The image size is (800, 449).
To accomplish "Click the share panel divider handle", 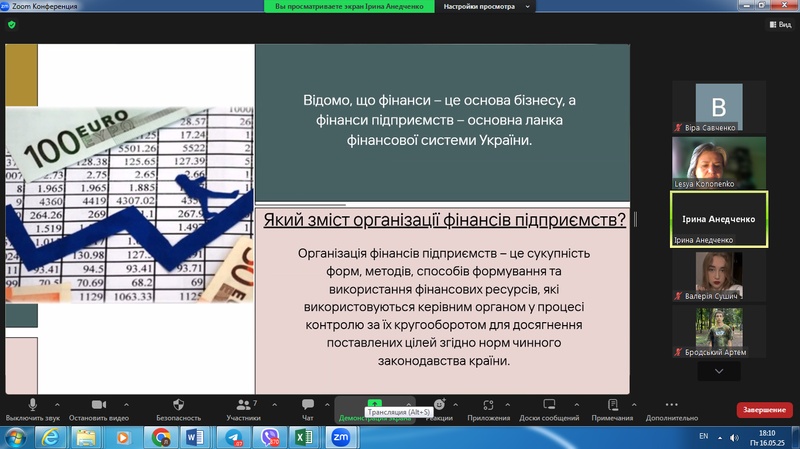I will (635, 219).
